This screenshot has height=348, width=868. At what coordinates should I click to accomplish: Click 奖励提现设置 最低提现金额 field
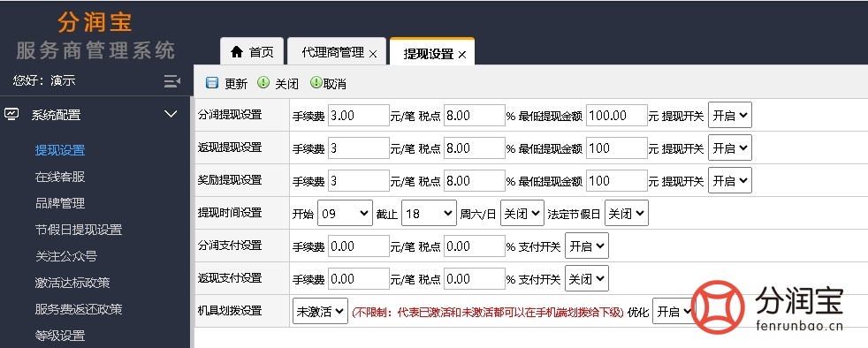(617, 180)
